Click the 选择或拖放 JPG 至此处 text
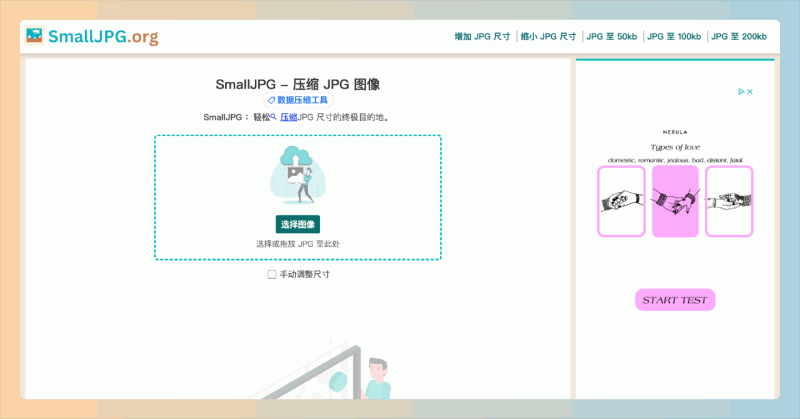 (298, 244)
